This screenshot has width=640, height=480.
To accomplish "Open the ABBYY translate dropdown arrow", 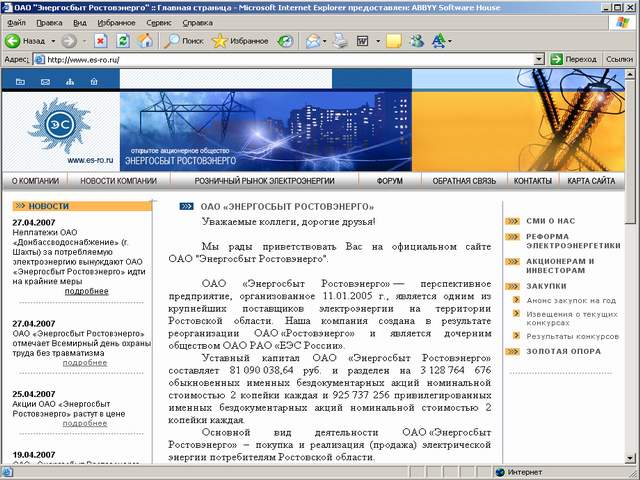I will [x=450, y=41].
